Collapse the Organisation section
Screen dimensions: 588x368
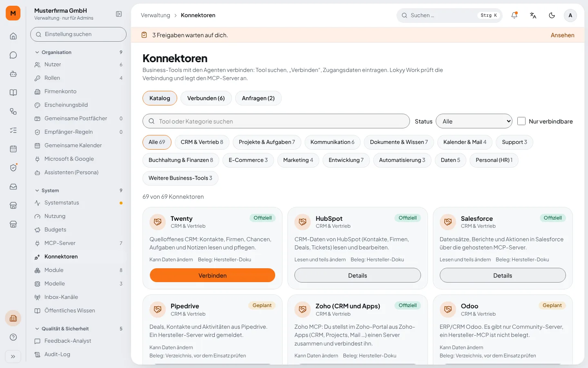[79, 52]
